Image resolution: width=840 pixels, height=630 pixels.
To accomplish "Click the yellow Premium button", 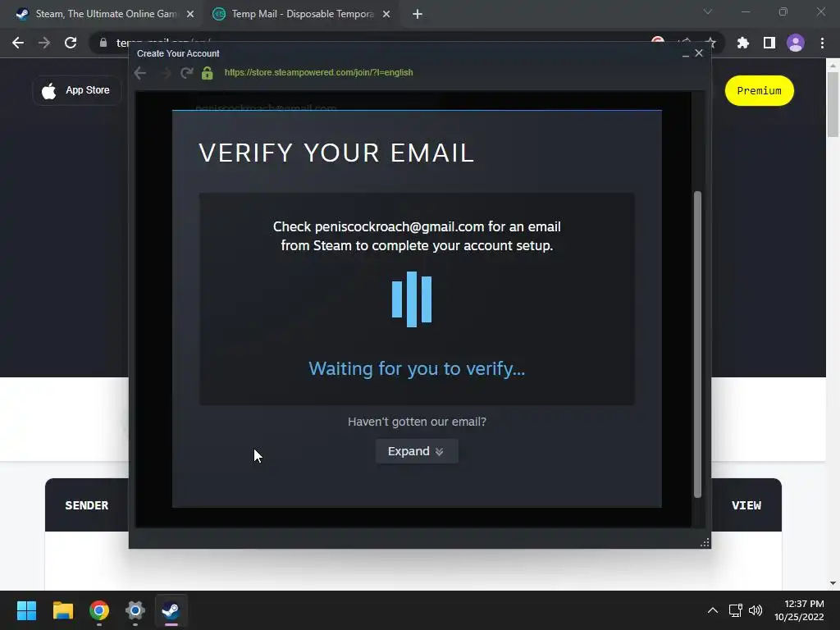I will click(x=759, y=90).
